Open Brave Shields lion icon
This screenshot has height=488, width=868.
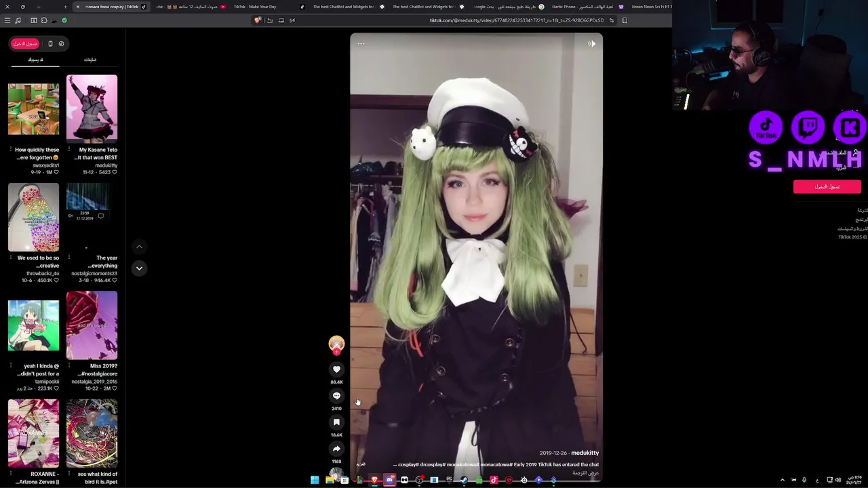257,20
